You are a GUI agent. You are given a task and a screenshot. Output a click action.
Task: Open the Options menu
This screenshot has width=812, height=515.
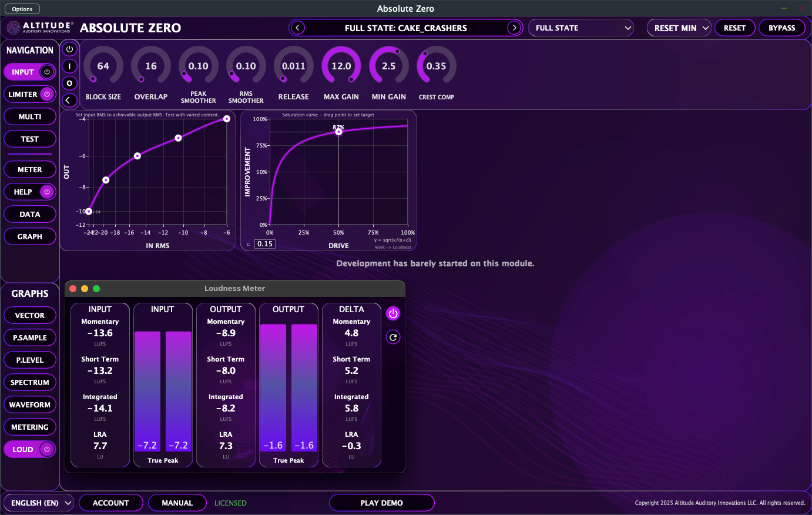[22, 8]
